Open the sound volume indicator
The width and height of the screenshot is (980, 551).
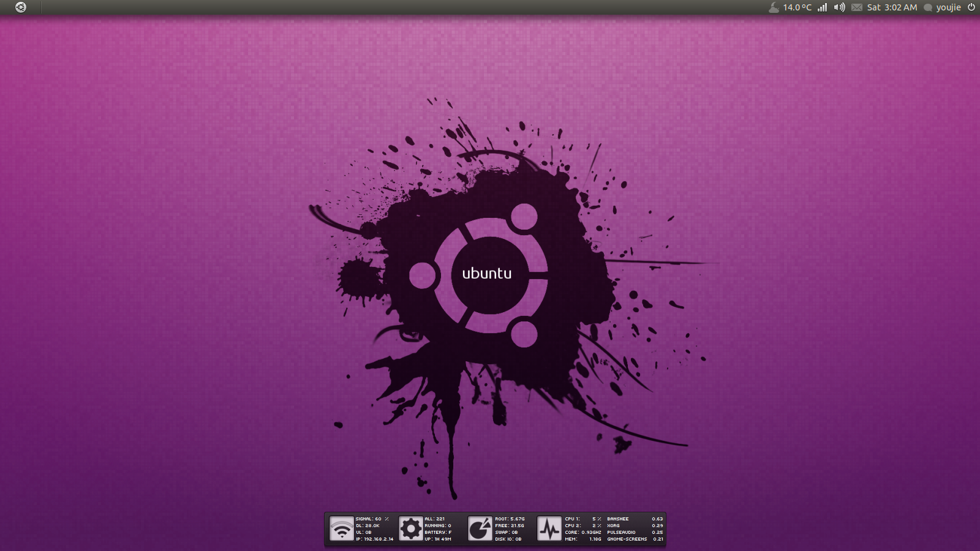tap(839, 7)
